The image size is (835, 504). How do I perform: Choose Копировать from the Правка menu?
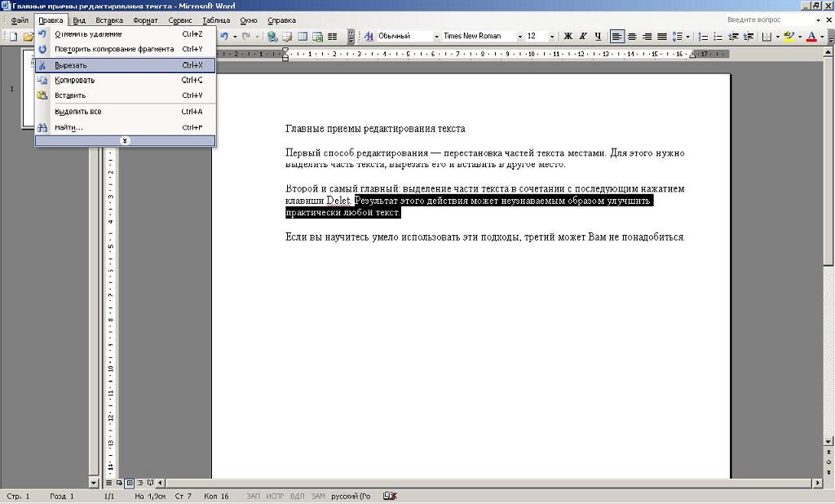coord(125,80)
